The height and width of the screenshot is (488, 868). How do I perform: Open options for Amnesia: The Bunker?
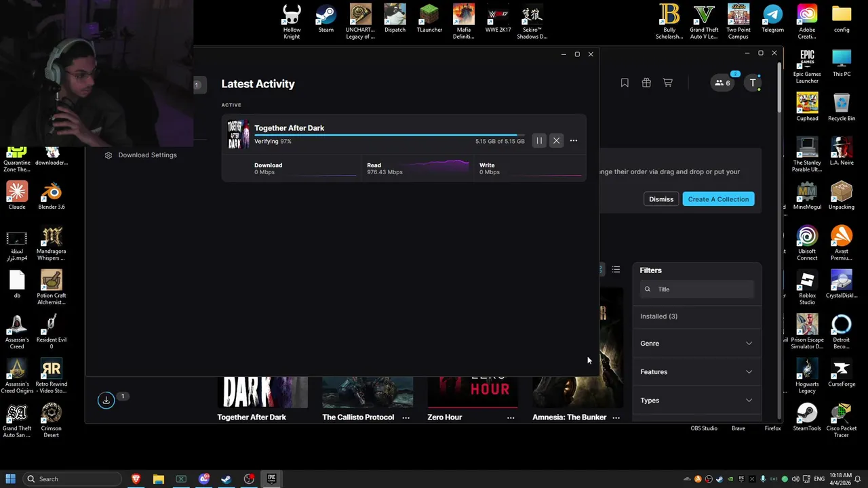point(616,418)
